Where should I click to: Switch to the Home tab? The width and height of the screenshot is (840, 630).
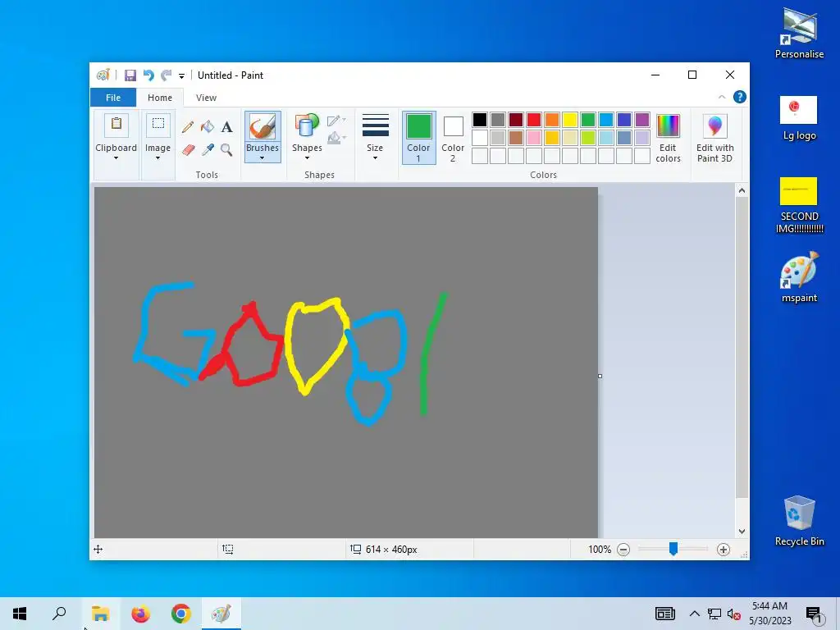point(160,98)
